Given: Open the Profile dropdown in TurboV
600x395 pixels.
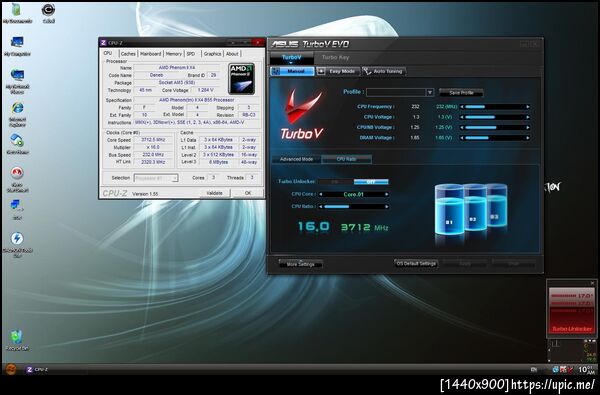Looking at the screenshot, I should click(430, 92).
